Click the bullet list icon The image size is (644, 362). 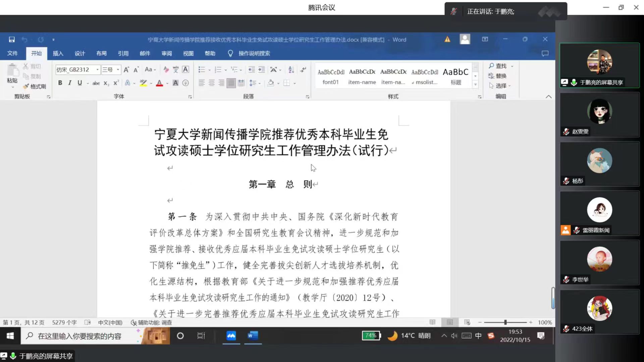[201, 70]
